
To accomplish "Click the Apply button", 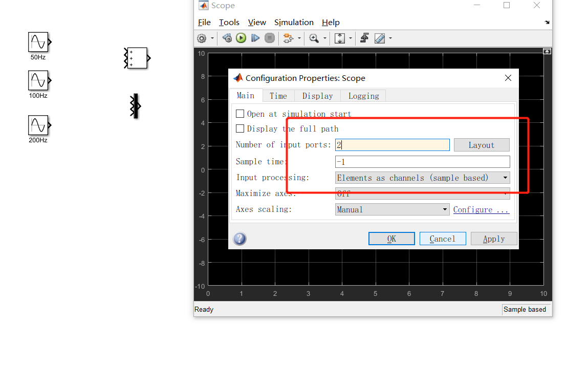I will pos(494,239).
